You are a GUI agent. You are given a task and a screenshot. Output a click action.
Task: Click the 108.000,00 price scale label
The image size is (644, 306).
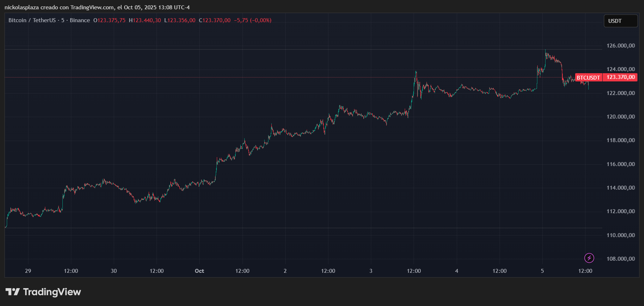click(x=620, y=259)
